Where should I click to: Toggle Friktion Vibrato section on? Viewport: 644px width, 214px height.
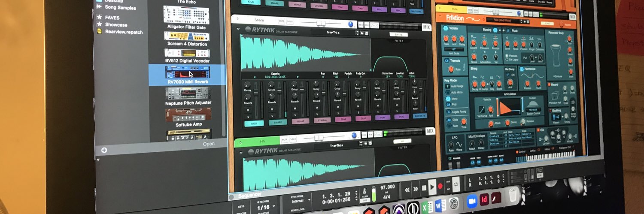coord(447,28)
